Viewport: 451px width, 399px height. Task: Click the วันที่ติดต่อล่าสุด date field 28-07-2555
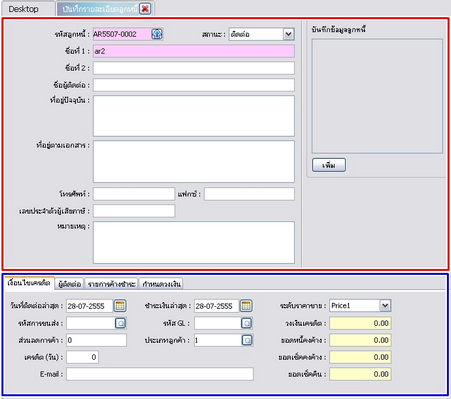tap(90, 306)
